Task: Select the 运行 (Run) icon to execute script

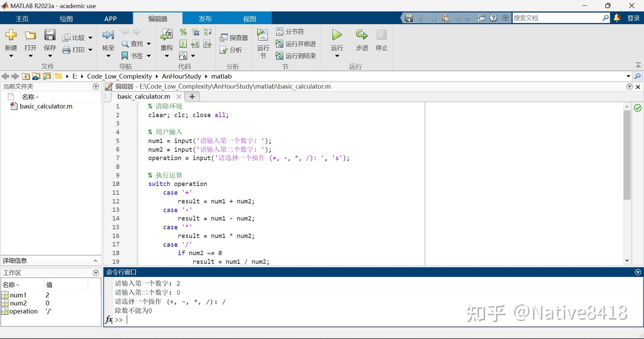Action: click(x=336, y=36)
